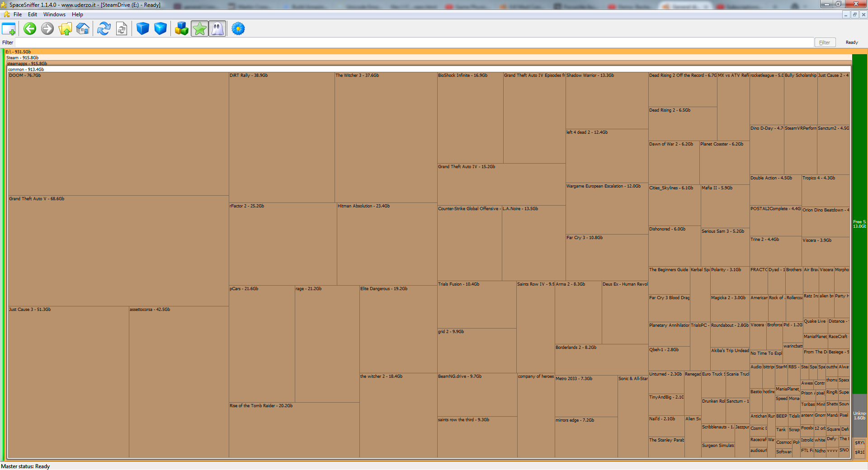Select the Shadow Warrior 13.3Gb block

[607, 100]
